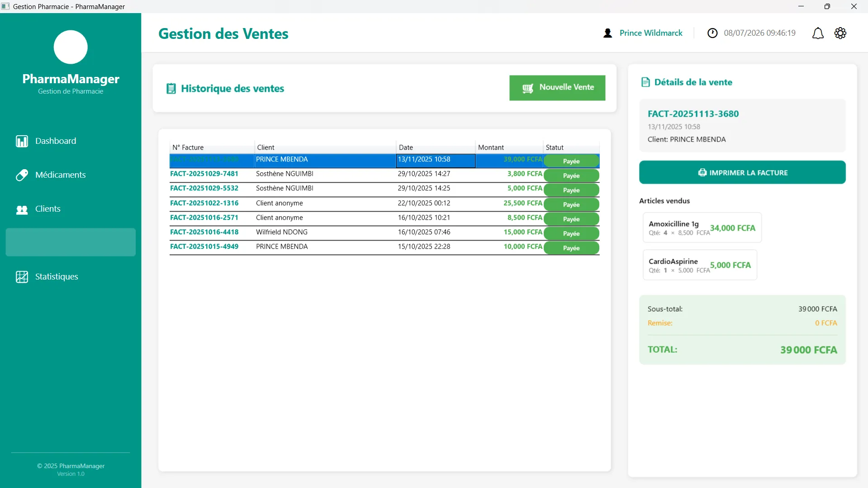Start a Nouvelle Vente
The height and width of the screenshot is (488, 868).
[557, 88]
